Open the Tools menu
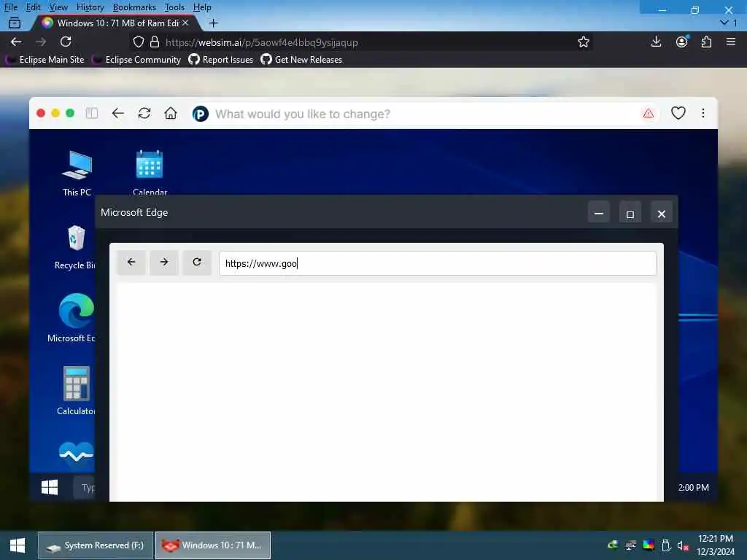The height and width of the screenshot is (560, 747). click(x=174, y=7)
